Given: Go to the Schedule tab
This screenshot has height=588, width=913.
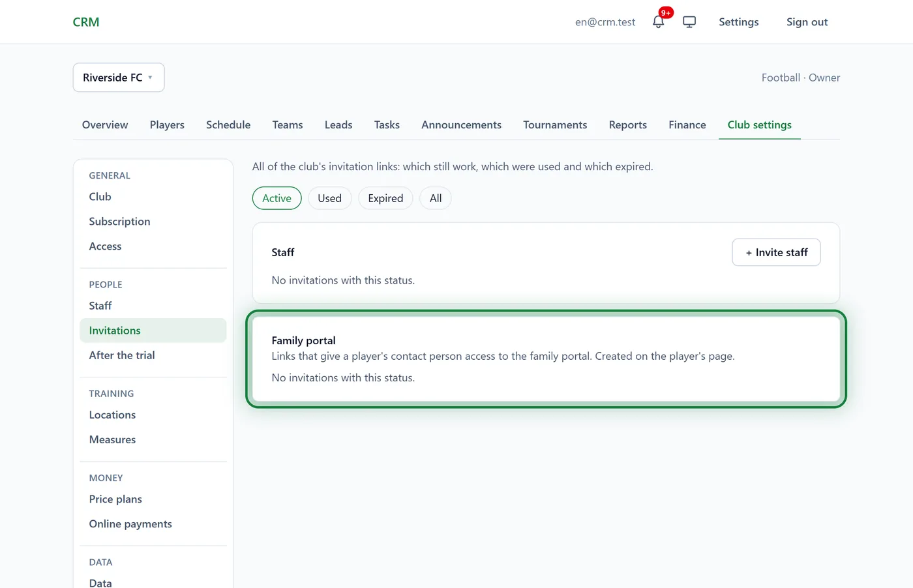Looking at the screenshot, I should pyautogui.click(x=228, y=125).
